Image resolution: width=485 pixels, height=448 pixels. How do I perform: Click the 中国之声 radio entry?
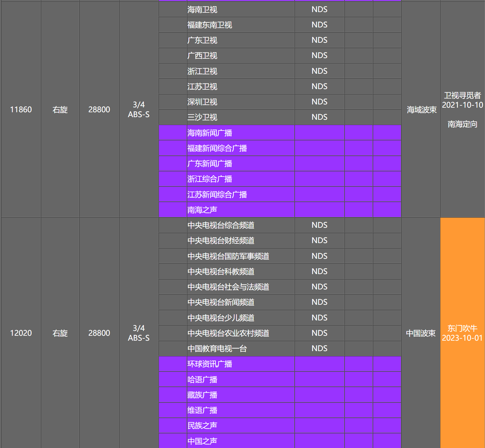click(241, 441)
